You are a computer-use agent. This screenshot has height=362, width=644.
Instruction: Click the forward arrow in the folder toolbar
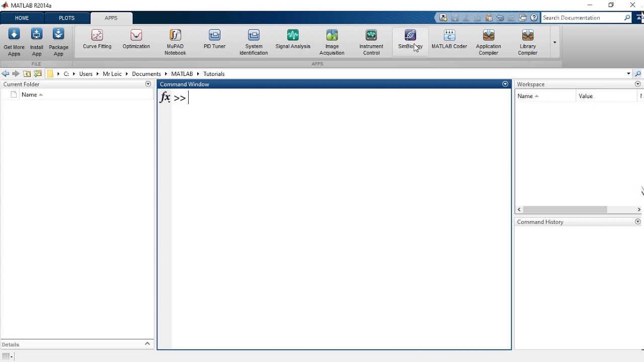point(16,74)
